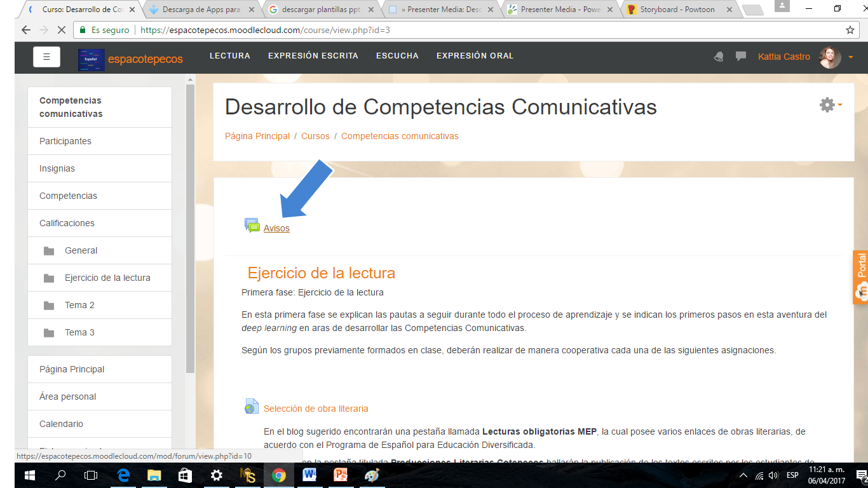Open the course settings gear menu
This screenshot has width=868, height=488.
(831, 105)
